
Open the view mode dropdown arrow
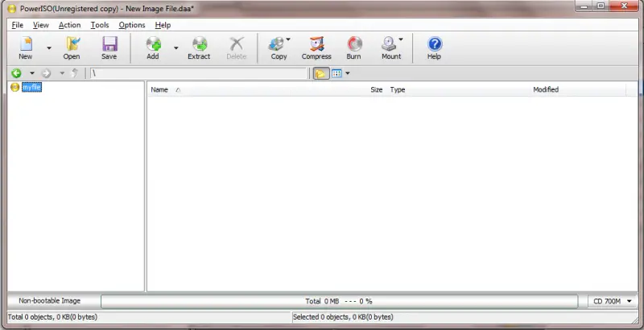[348, 73]
